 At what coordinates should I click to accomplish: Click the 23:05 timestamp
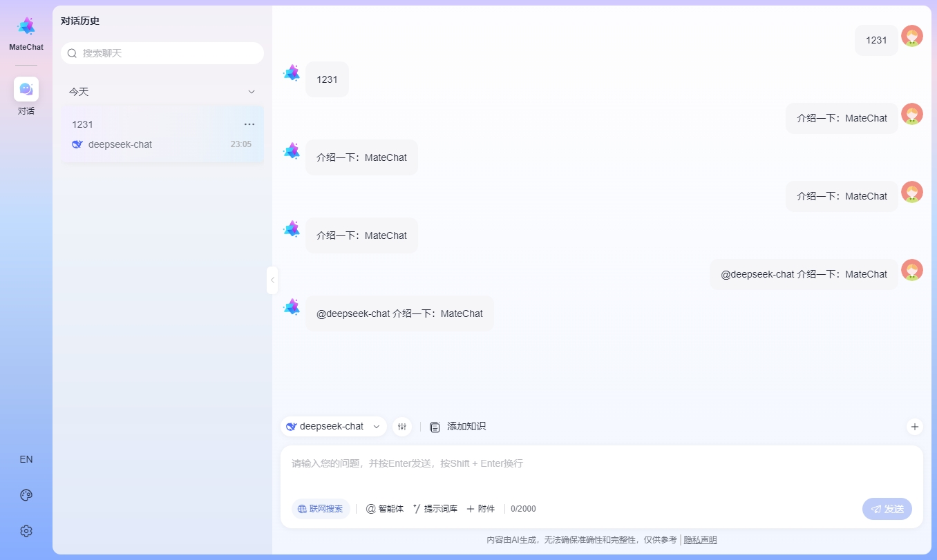[241, 144]
